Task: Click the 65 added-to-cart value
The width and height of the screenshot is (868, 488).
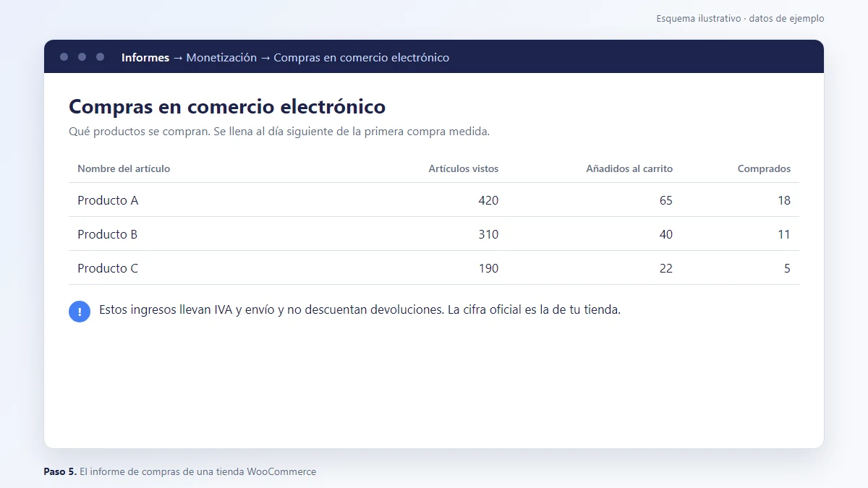Action: point(666,200)
